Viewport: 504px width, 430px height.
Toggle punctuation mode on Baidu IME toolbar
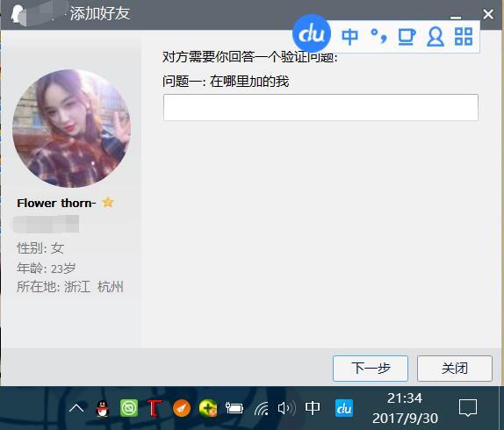[378, 36]
